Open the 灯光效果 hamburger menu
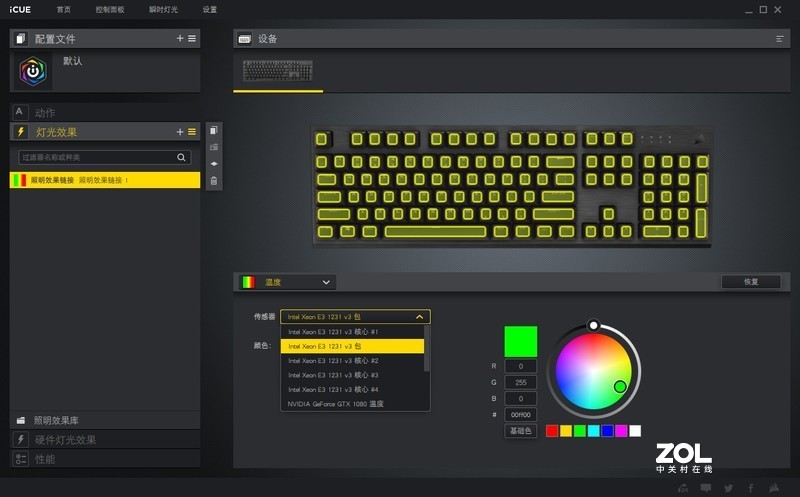Viewport: 800px width, 497px height. tap(192, 132)
